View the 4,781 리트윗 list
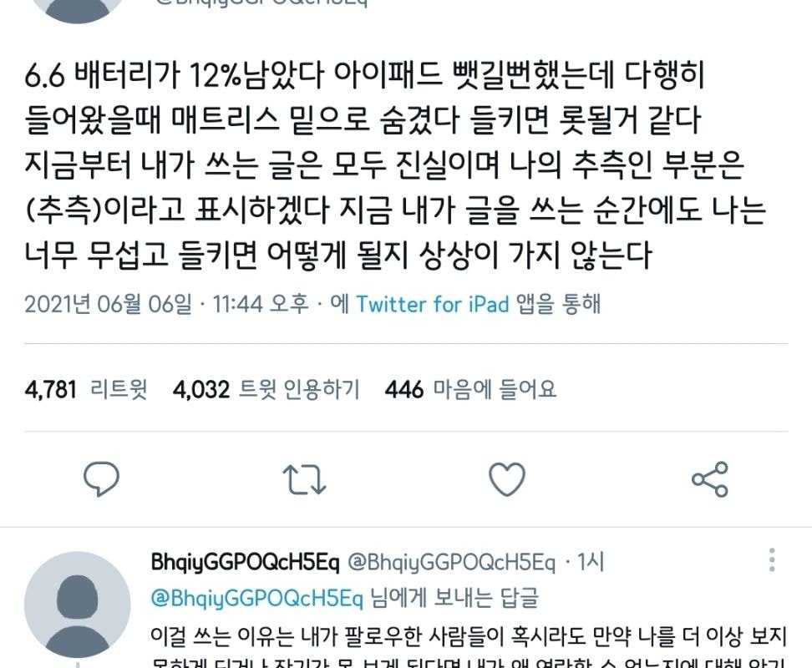This screenshot has height=668, width=812. (86, 389)
